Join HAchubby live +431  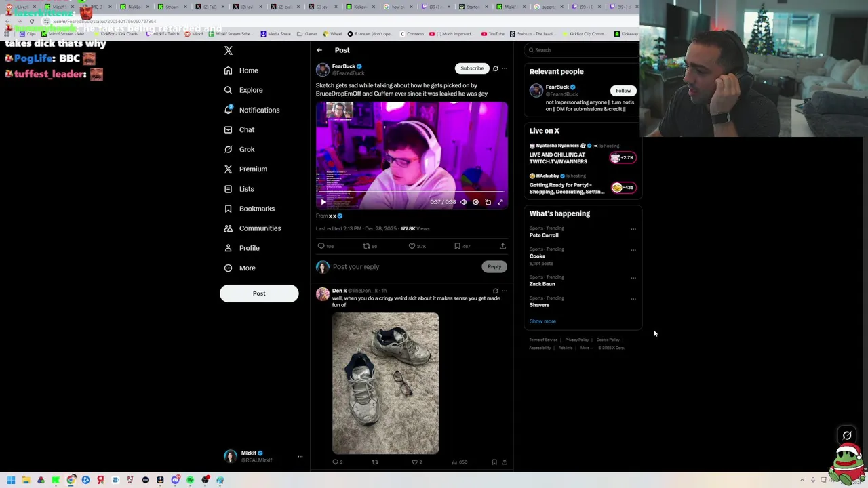click(623, 188)
